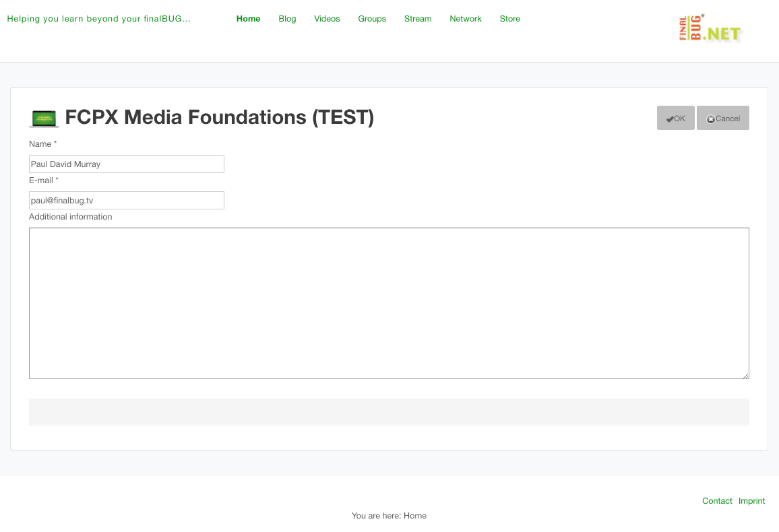Navigate to Groups
Image resolution: width=779 pixels, height=532 pixels.
point(372,19)
